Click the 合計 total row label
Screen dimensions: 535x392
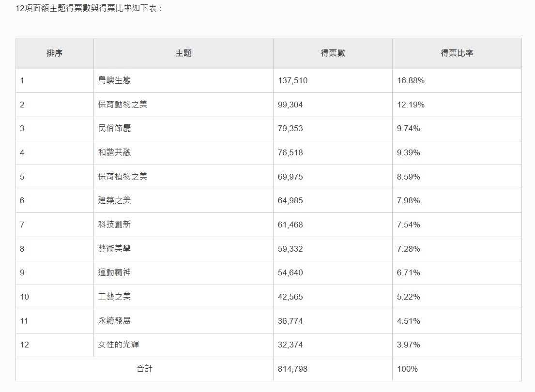click(x=144, y=369)
